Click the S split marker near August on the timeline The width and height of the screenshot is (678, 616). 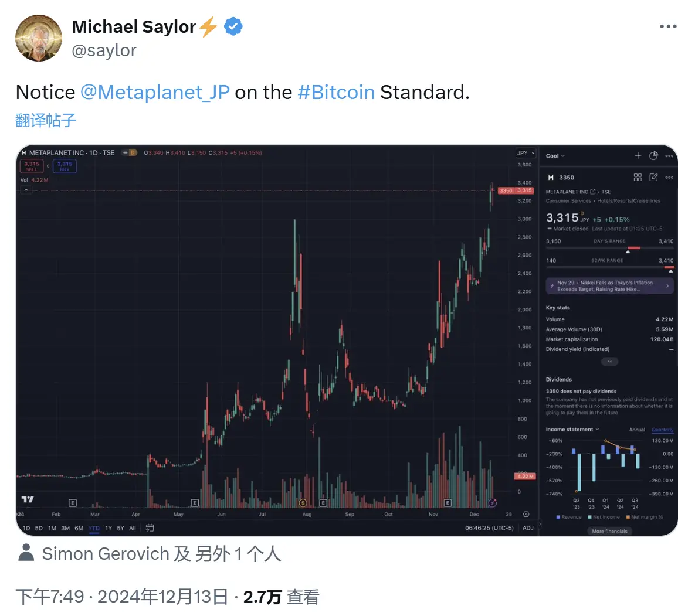303,502
